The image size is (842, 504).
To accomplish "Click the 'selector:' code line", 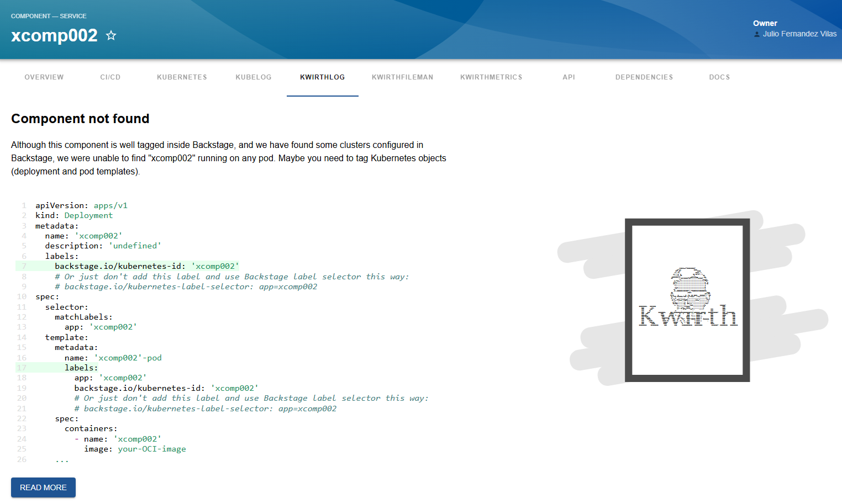I will 67,307.
